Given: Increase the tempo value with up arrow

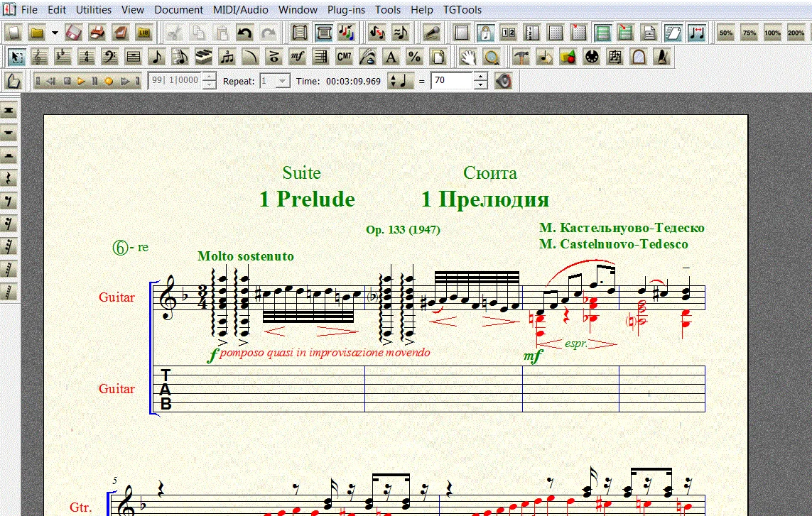Looking at the screenshot, I should click(480, 77).
